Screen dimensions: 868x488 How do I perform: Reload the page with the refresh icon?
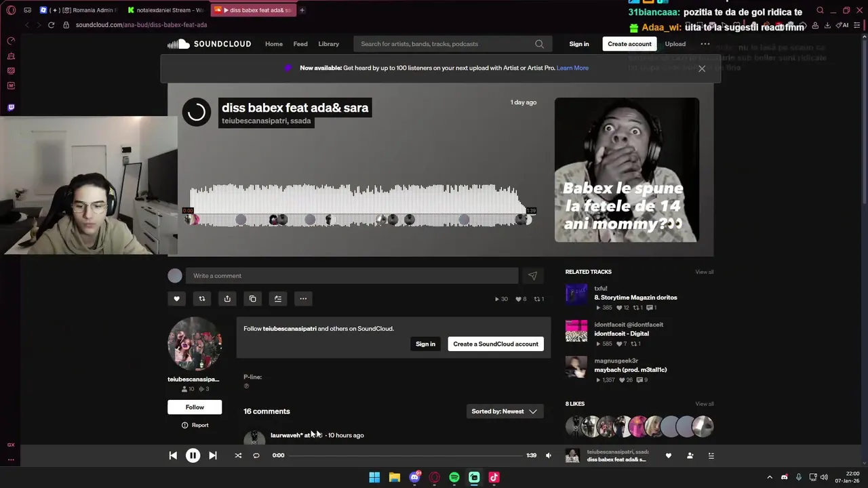click(51, 25)
